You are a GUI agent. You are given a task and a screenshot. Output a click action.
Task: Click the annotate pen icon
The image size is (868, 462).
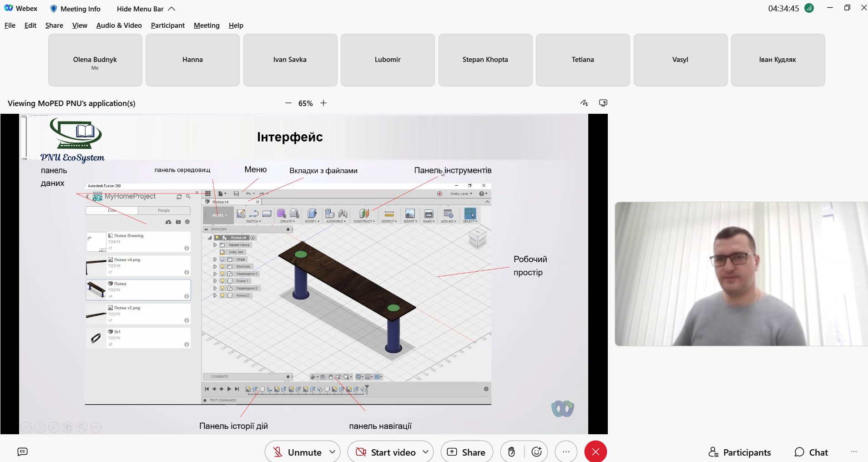(584, 103)
